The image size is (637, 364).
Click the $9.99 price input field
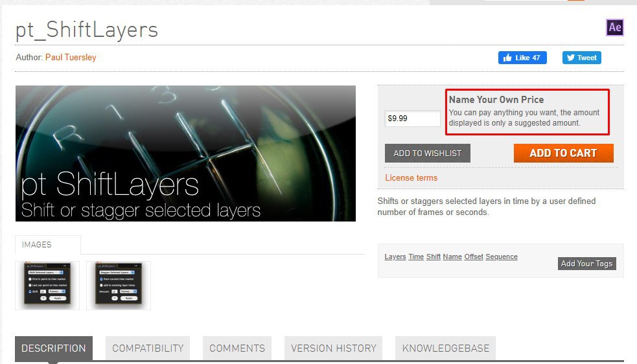tap(412, 119)
